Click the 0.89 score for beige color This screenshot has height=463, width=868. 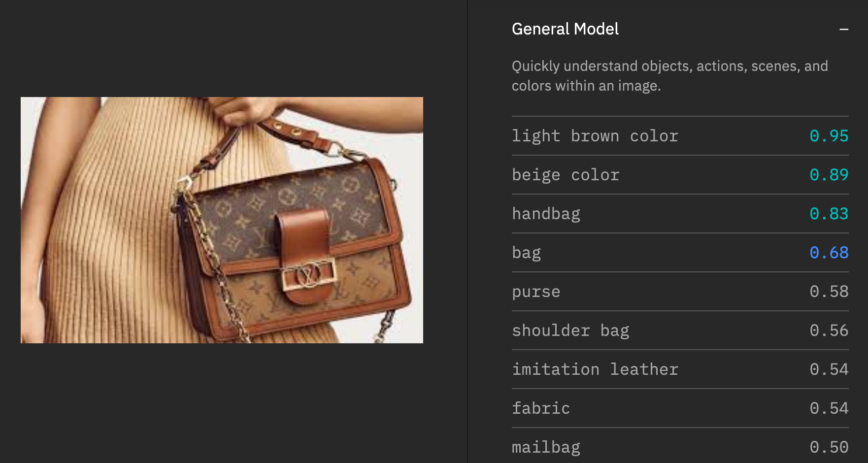pos(829,175)
